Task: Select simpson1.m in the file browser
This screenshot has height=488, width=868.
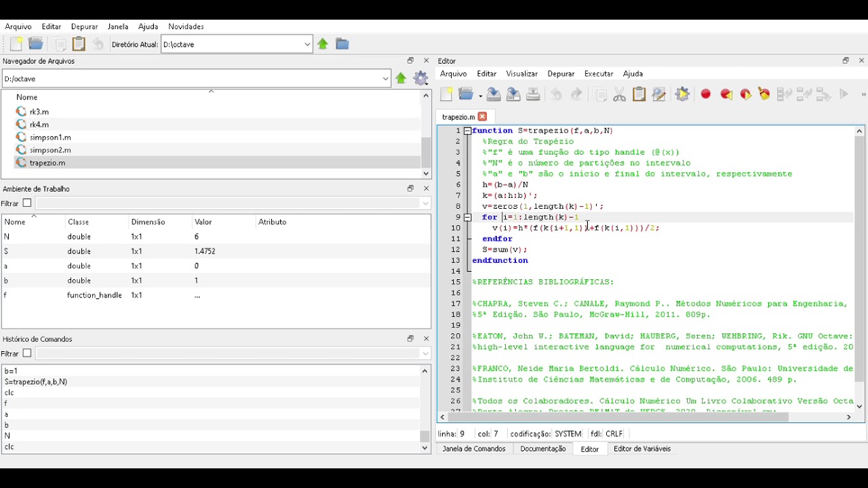Action: (50, 137)
